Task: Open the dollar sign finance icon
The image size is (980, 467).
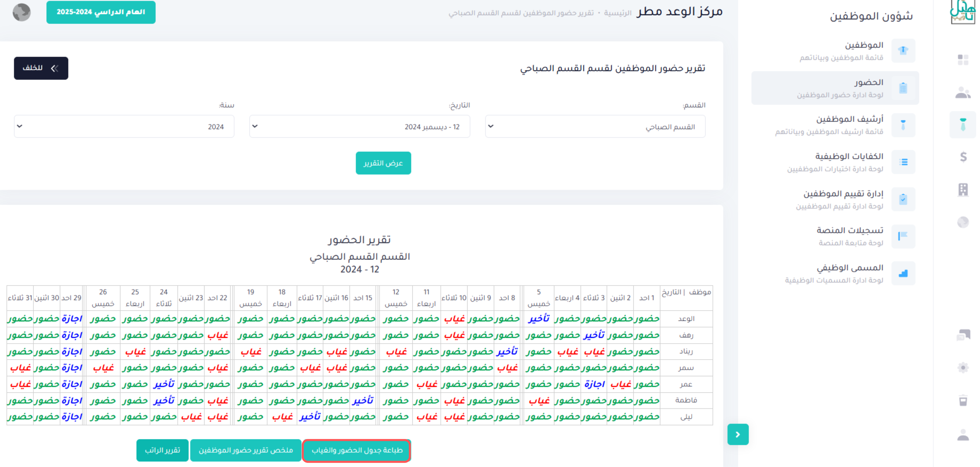Action: click(x=963, y=157)
